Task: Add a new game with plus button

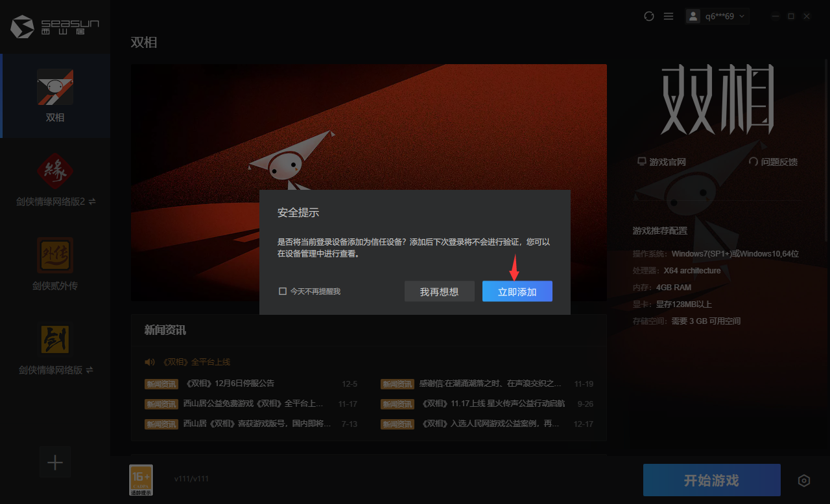Action: tap(55, 463)
